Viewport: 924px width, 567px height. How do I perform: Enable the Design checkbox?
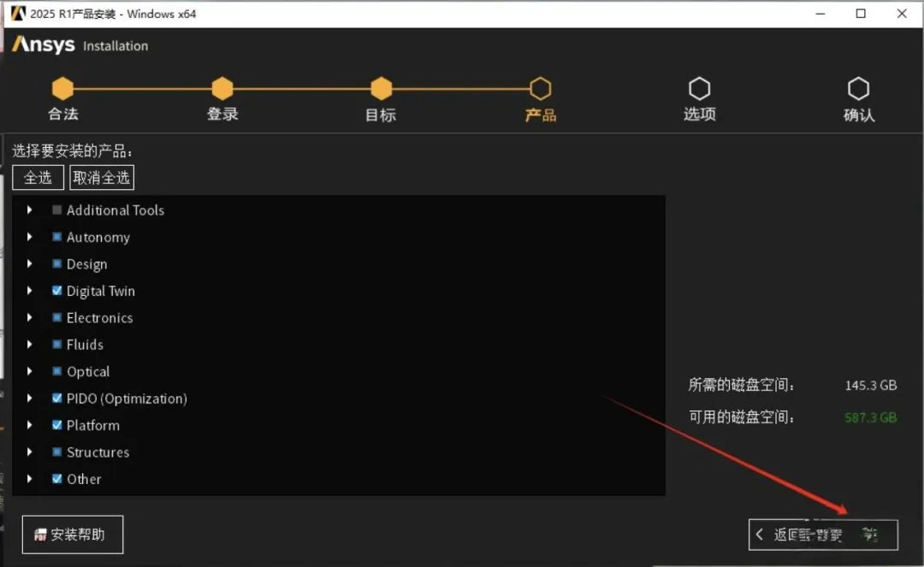coord(56,263)
